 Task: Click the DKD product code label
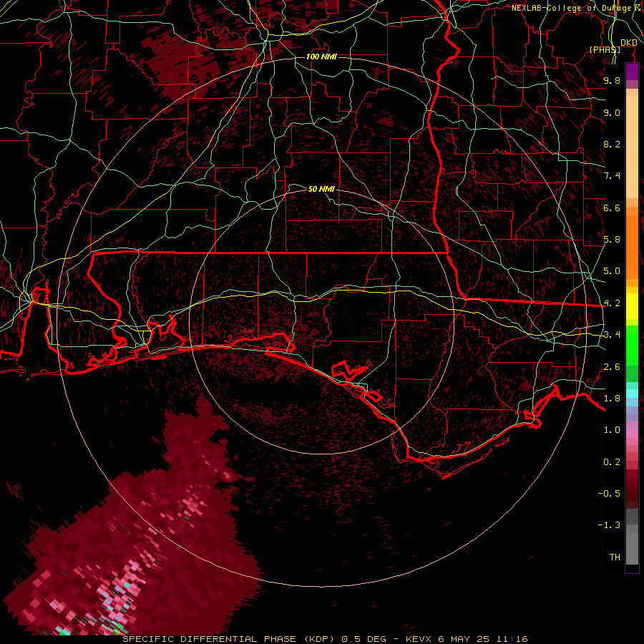click(629, 43)
